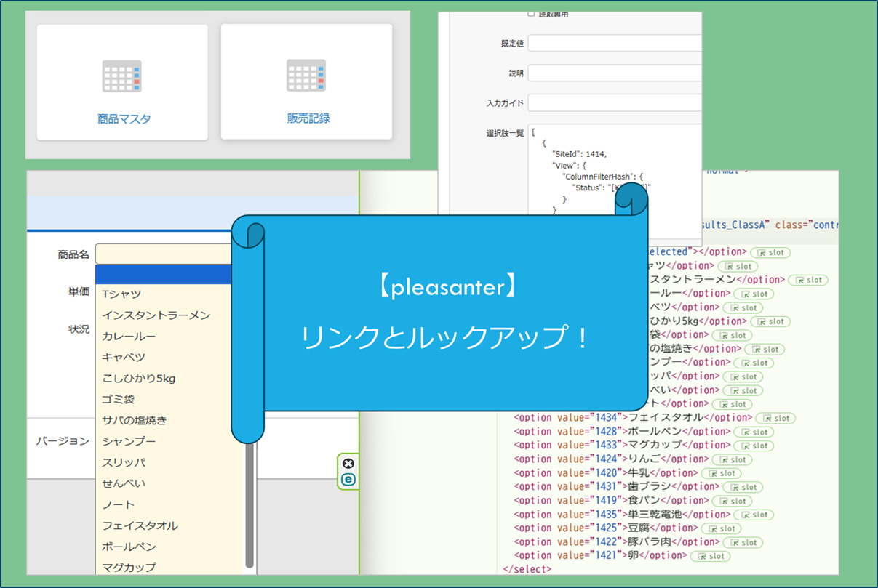This screenshot has width=878, height=588.
Task: Click the option value="1419" code line
Action: coord(612,501)
